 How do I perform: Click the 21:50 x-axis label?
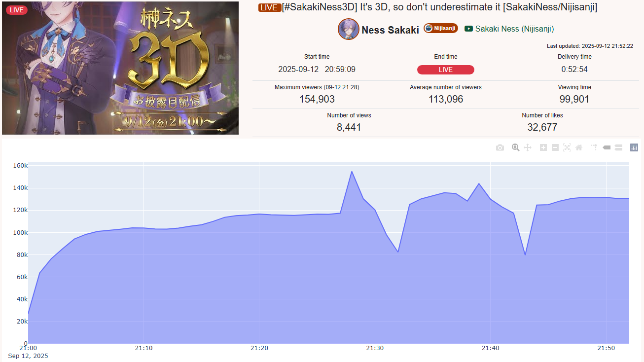[606, 348]
